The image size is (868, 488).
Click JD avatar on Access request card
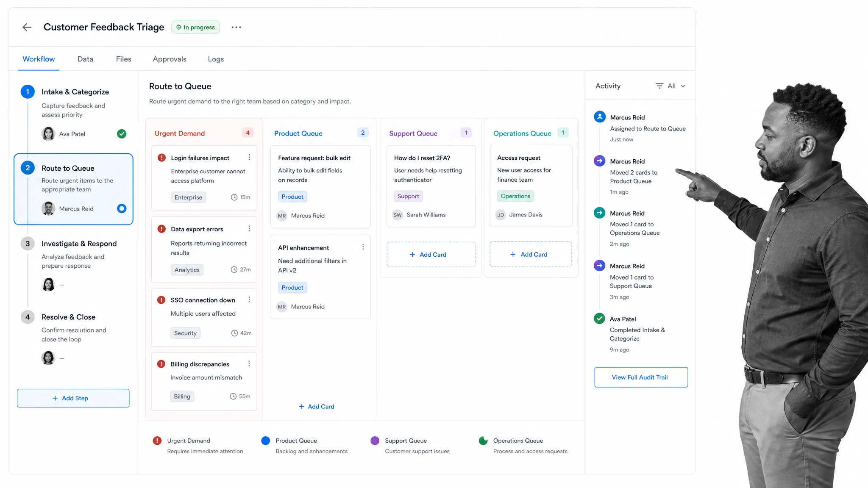(501, 215)
